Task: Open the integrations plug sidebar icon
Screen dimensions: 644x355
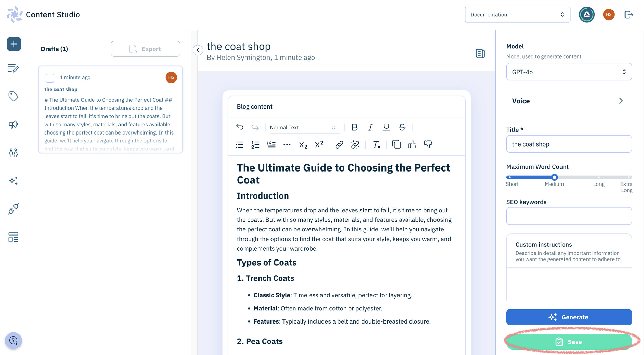Action: coord(13,209)
